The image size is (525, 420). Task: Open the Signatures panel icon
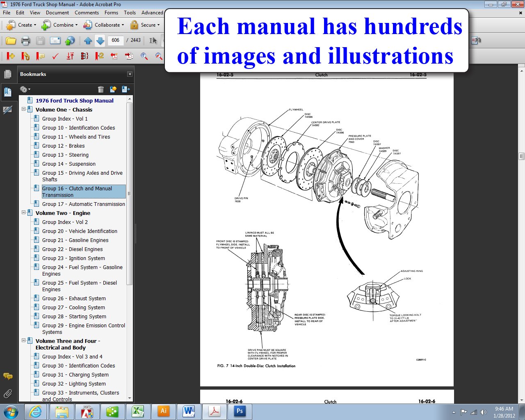(x=7, y=110)
